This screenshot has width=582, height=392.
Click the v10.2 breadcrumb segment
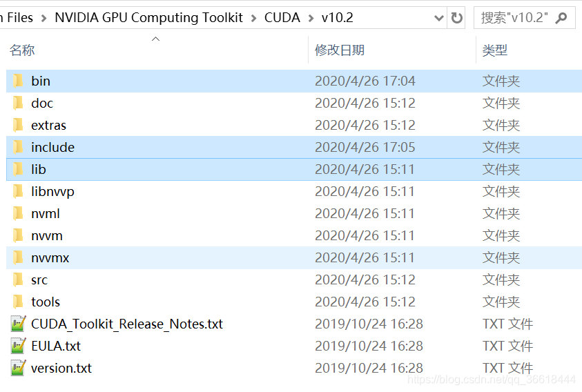(x=337, y=18)
